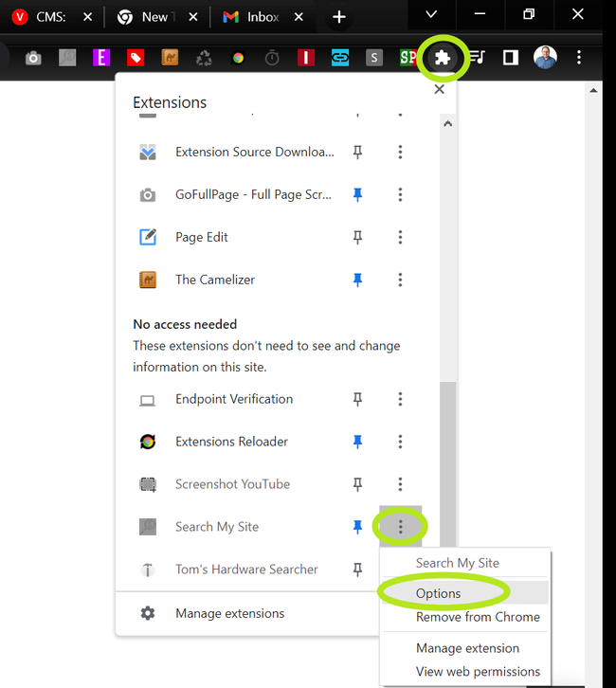Toggle the Chrome side panel icon
616x688 pixels.
[x=511, y=58]
